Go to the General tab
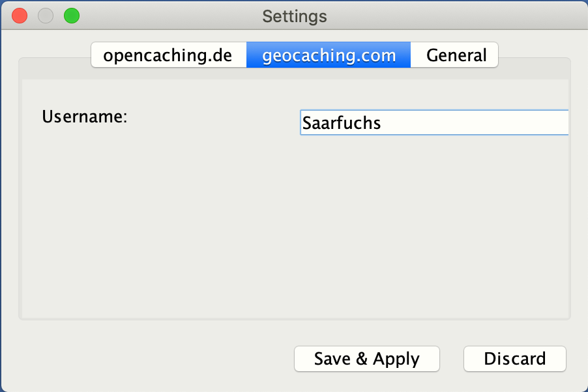The height and width of the screenshot is (392, 588). pyautogui.click(x=454, y=55)
